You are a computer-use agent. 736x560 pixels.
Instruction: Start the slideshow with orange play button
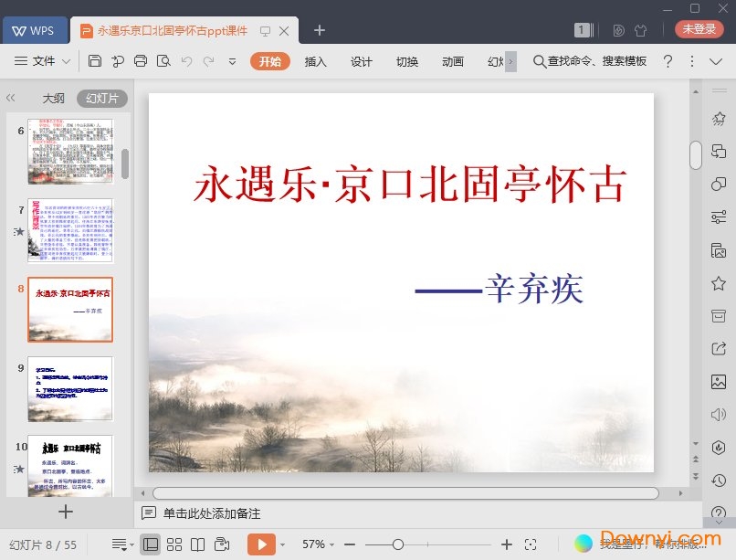[263, 542]
